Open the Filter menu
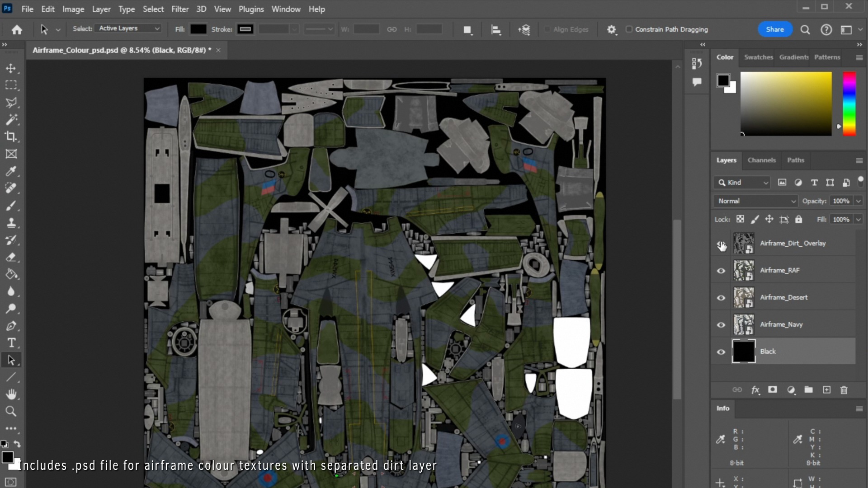 point(179,9)
